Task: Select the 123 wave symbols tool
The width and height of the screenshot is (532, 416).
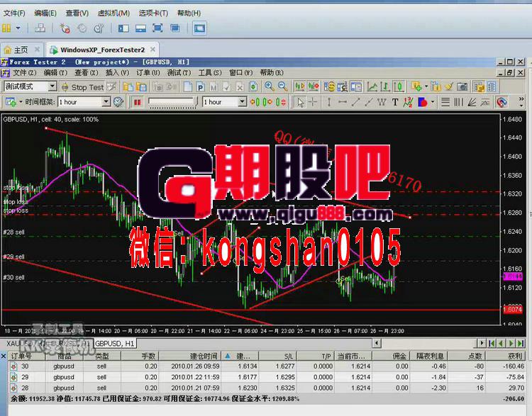Action: (408, 102)
